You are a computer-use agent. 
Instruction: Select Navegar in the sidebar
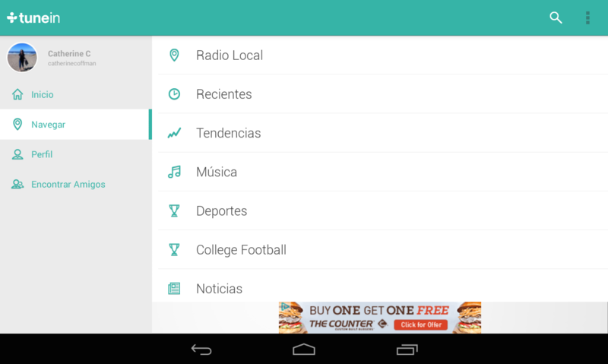pos(75,125)
